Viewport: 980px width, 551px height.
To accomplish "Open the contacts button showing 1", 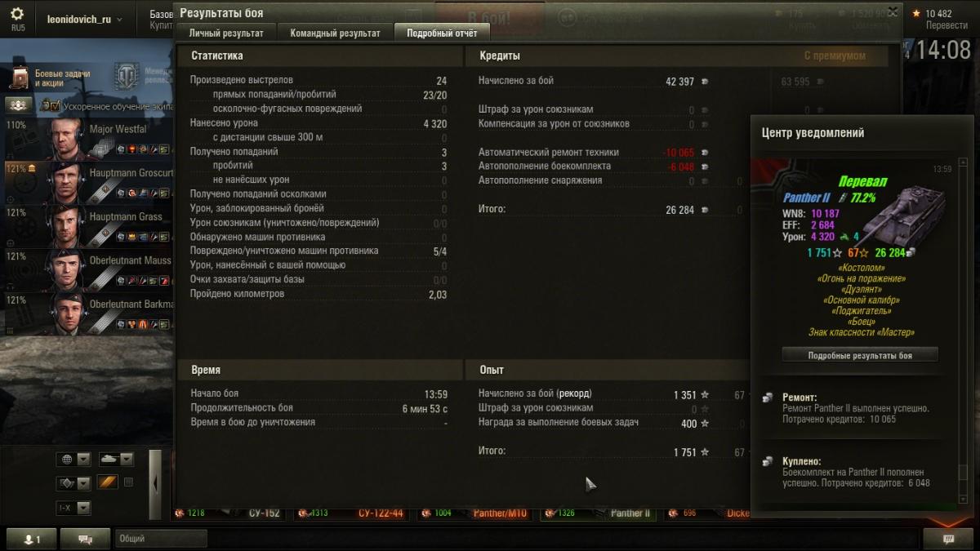I will point(33,539).
